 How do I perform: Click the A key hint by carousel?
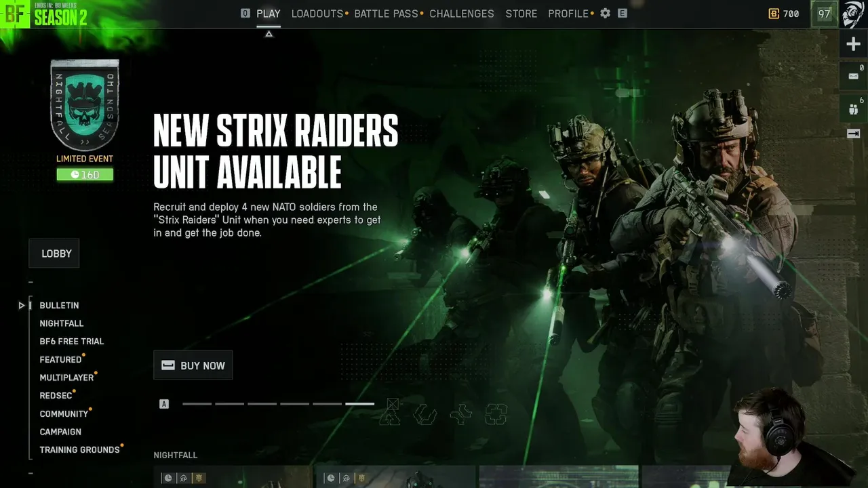click(164, 404)
